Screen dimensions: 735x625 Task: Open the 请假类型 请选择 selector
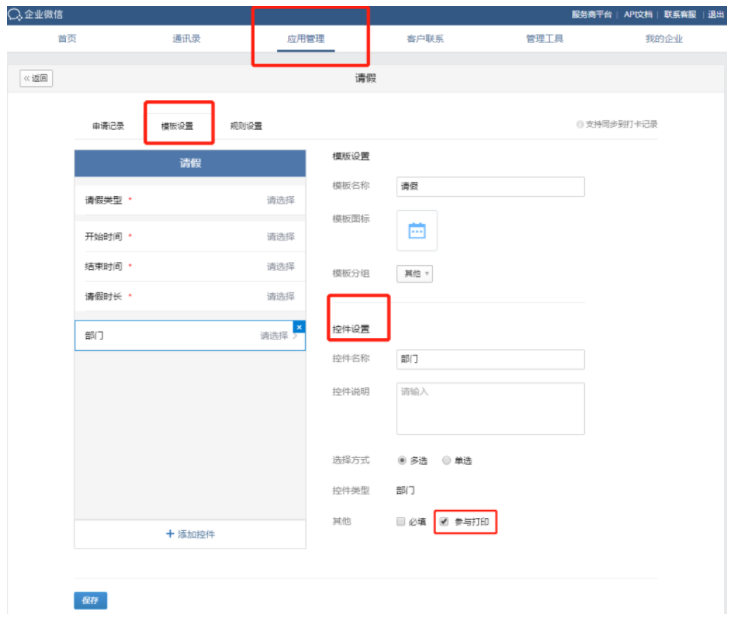(x=281, y=200)
